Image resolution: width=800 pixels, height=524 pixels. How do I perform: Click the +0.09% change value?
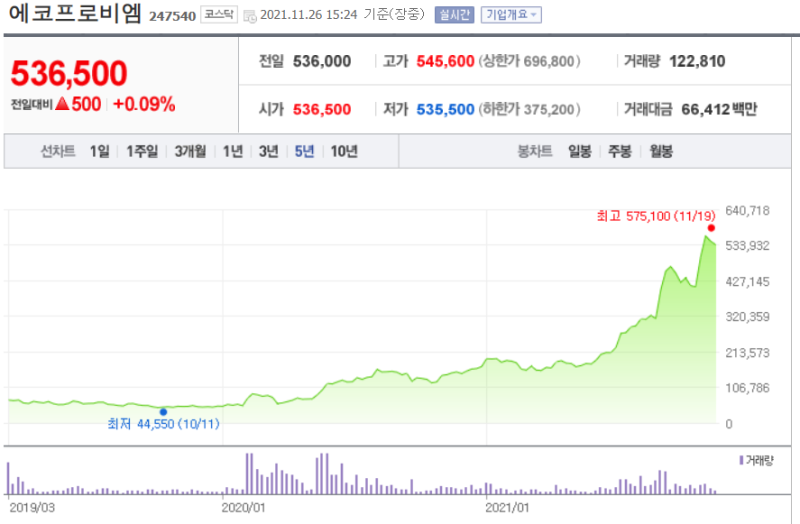click(144, 104)
